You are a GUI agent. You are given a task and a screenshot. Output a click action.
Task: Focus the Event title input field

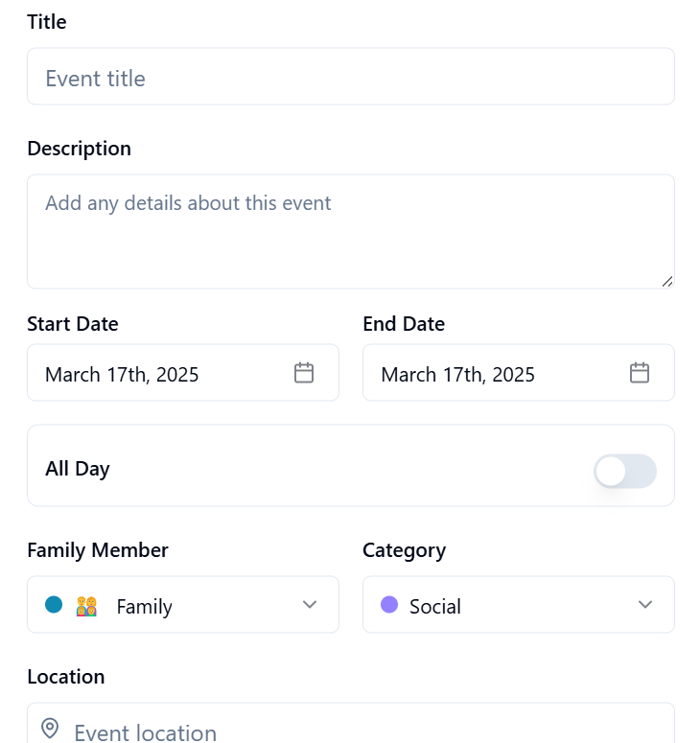(x=350, y=77)
